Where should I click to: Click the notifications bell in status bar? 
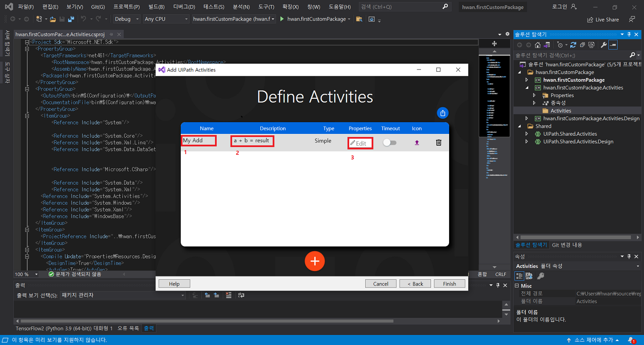631,340
